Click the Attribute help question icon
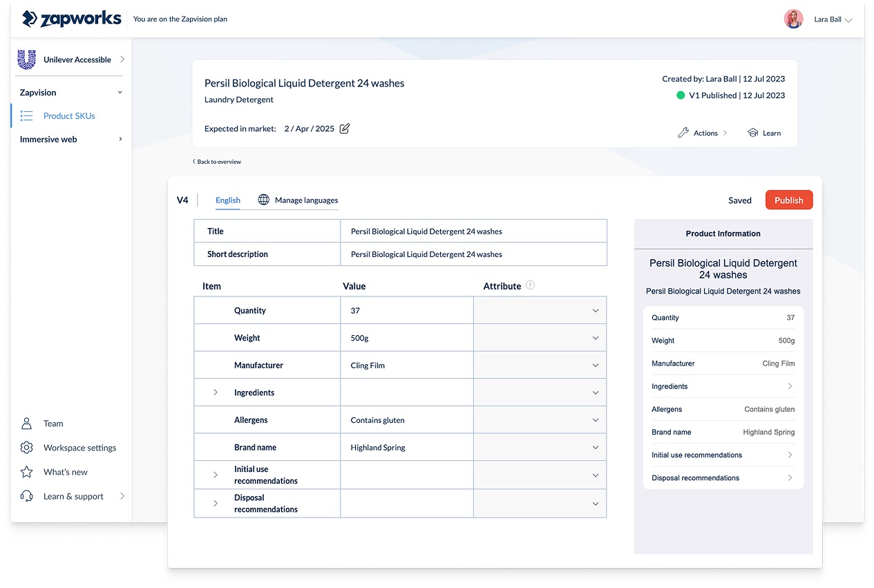The height and width of the screenshot is (588, 874). (x=530, y=285)
